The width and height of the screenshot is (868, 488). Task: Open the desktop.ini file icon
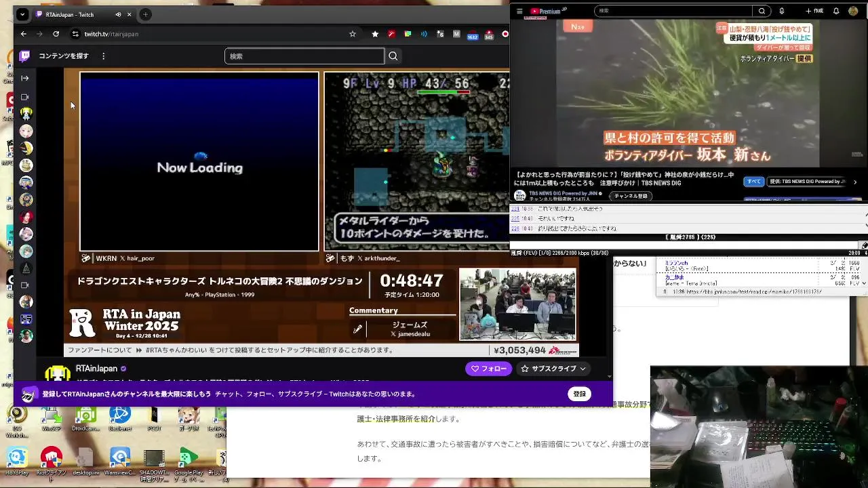(x=86, y=462)
